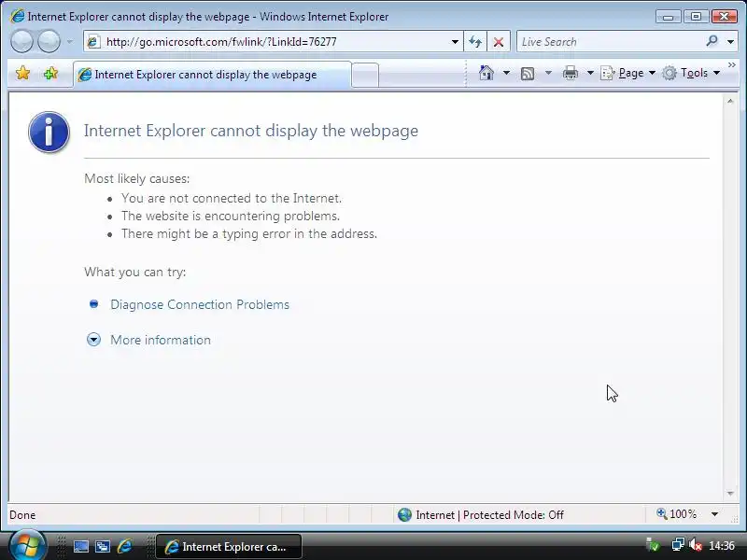Click Show Desktop quick launch icon
The height and width of the screenshot is (560, 747).
click(80, 547)
